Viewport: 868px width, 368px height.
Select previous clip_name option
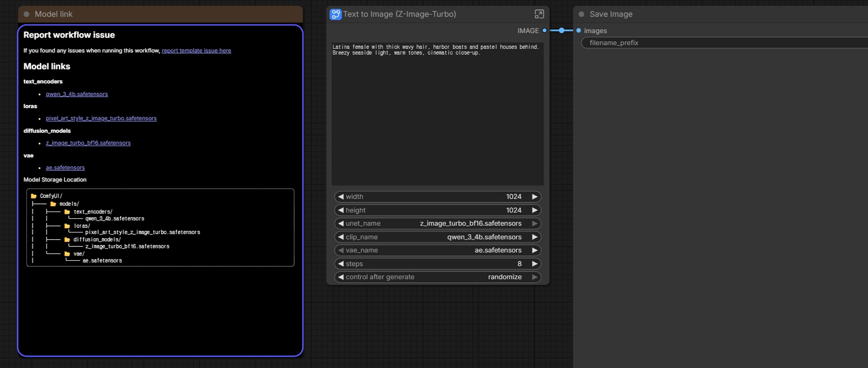tap(341, 237)
